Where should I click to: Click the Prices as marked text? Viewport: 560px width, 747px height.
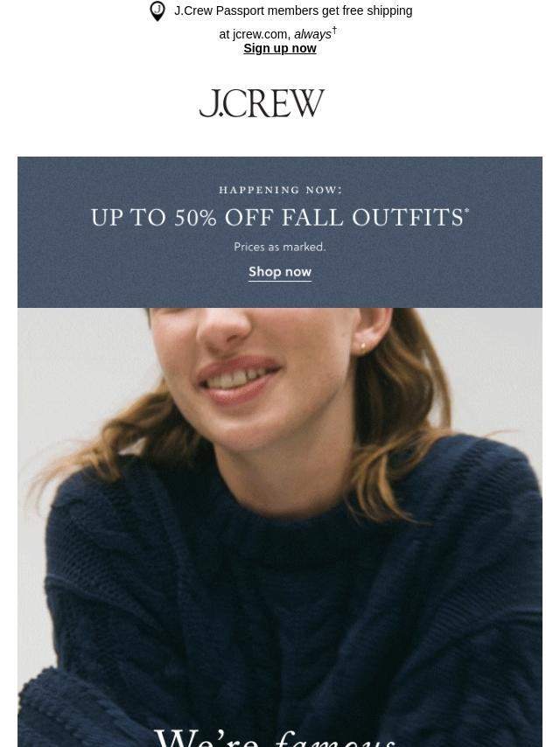[280, 247]
